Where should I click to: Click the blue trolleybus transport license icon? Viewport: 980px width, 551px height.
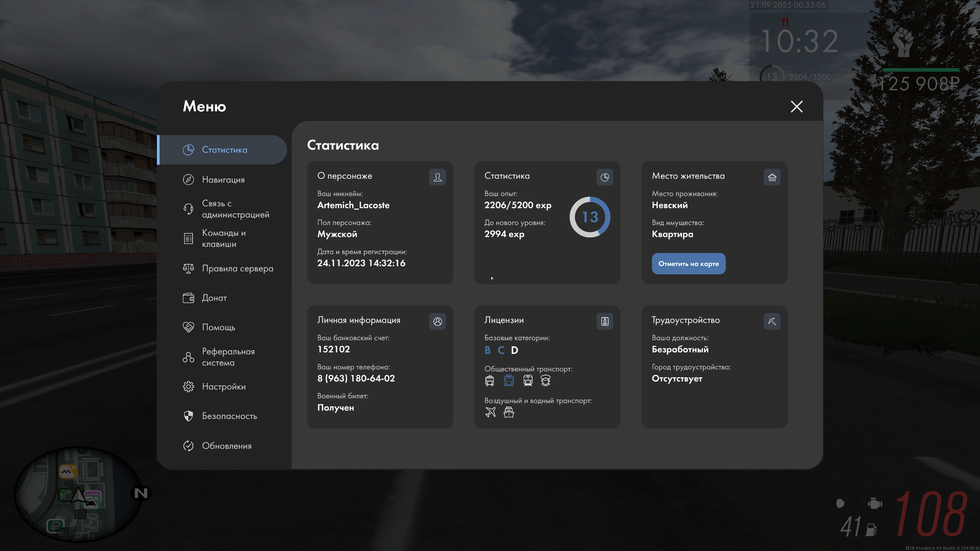click(509, 380)
